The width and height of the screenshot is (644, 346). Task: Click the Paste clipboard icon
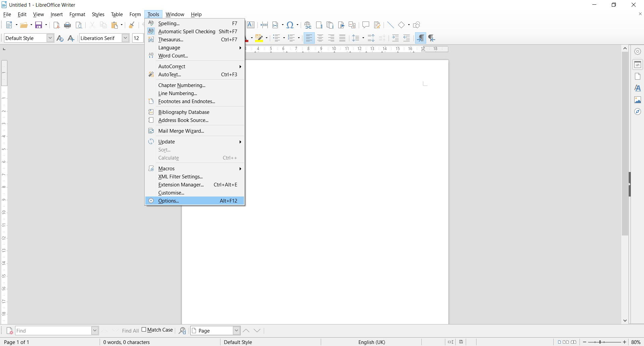coord(115,25)
